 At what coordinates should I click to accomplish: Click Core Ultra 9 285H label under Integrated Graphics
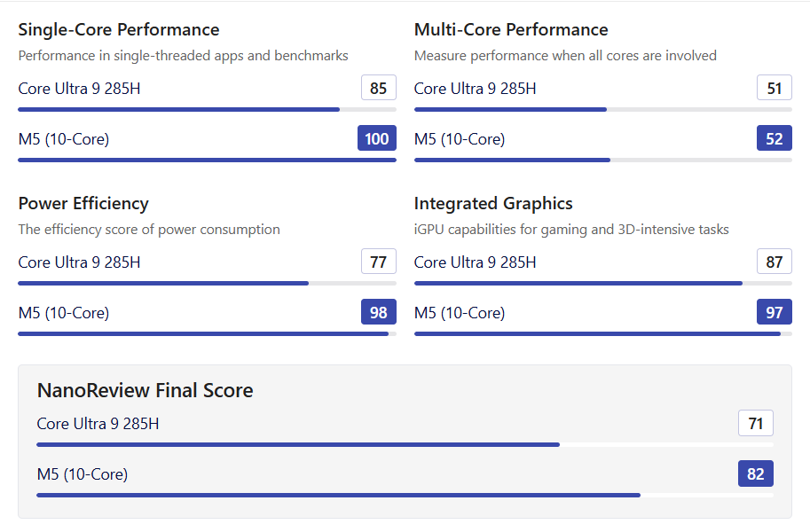pos(475,262)
